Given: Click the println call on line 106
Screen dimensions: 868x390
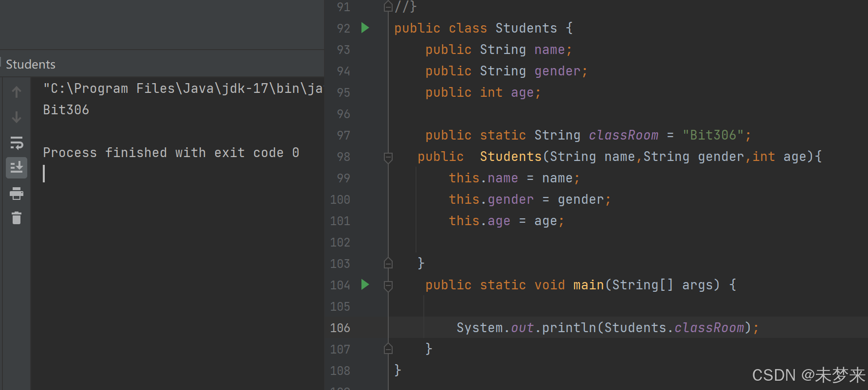Looking at the screenshot, I should 569,328.
